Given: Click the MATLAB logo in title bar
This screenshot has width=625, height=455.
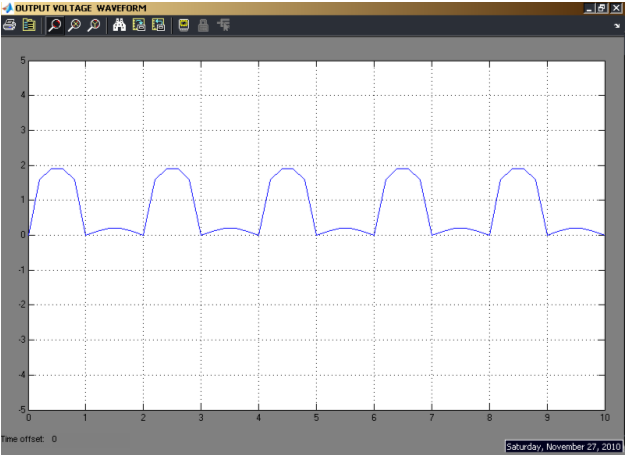Looking at the screenshot, I should click(8, 8).
